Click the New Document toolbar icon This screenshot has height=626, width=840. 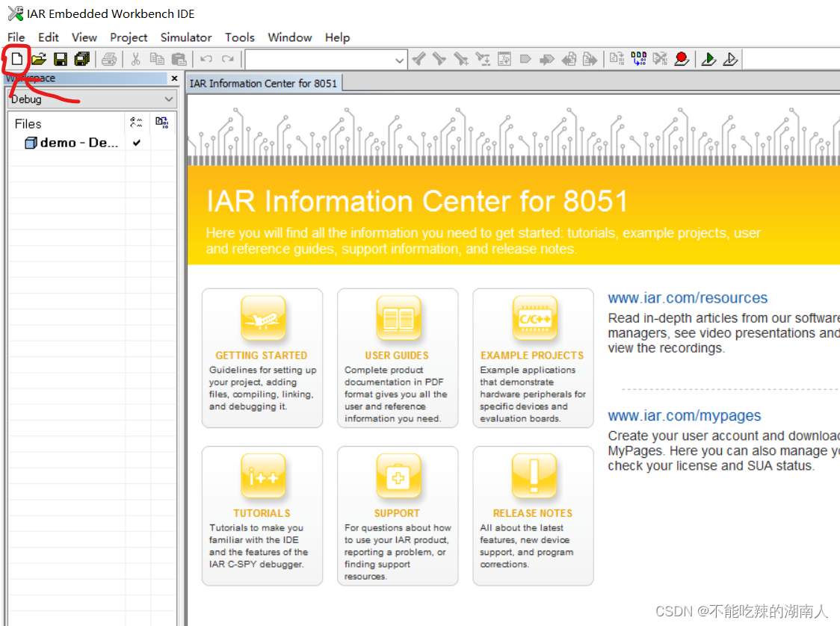pyautogui.click(x=16, y=59)
